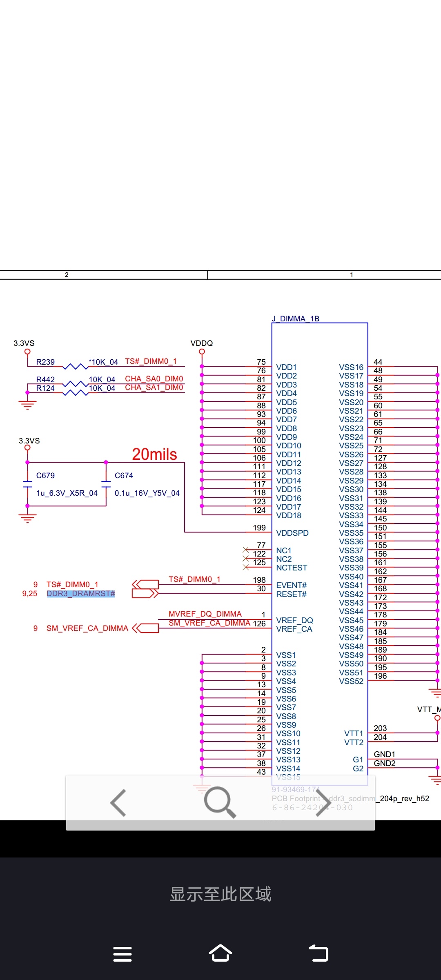The width and height of the screenshot is (441, 980).
Task: Tap the Android home icon
Action: (220, 953)
